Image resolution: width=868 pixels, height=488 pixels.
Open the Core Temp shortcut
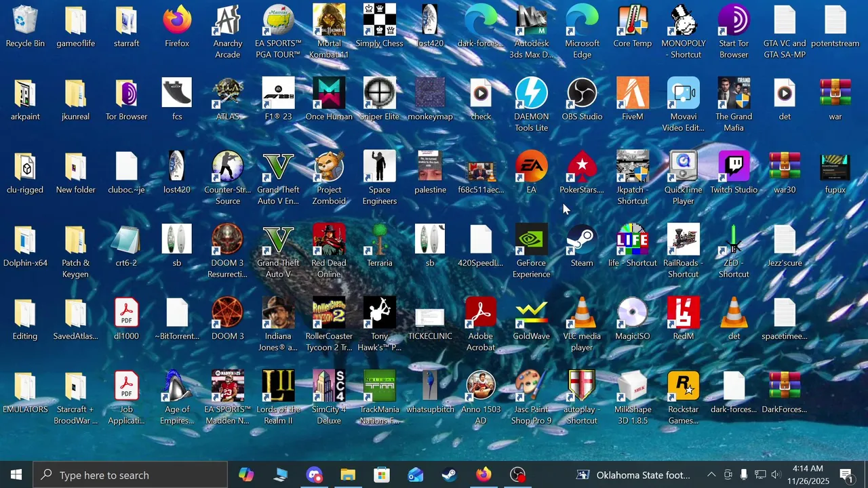633,27
